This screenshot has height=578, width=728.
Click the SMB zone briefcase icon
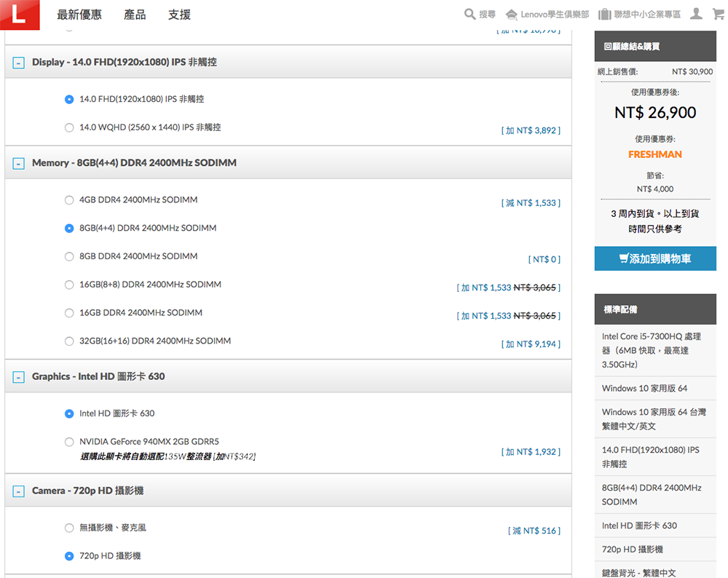(604, 15)
